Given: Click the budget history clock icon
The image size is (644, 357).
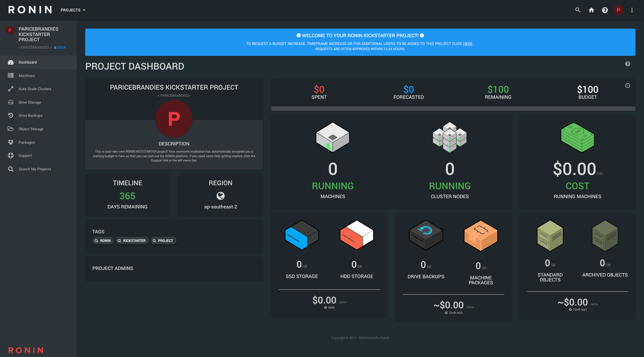Looking at the screenshot, I should click(627, 86).
